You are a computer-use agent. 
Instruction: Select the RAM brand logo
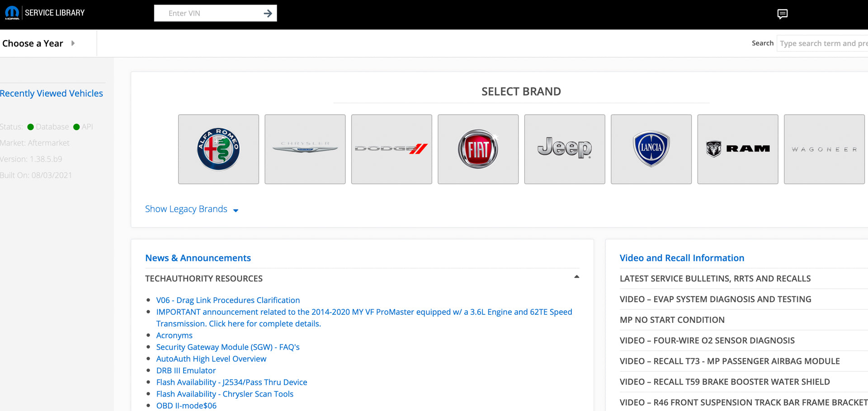pyautogui.click(x=737, y=149)
